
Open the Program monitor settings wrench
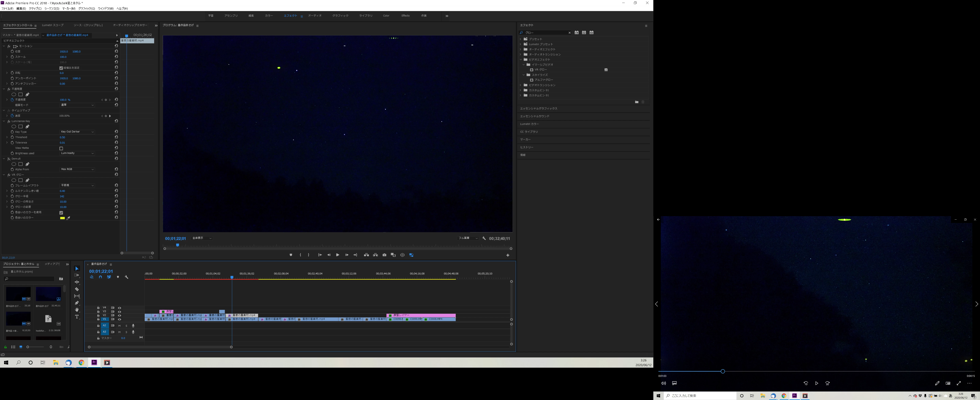point(484,238)
